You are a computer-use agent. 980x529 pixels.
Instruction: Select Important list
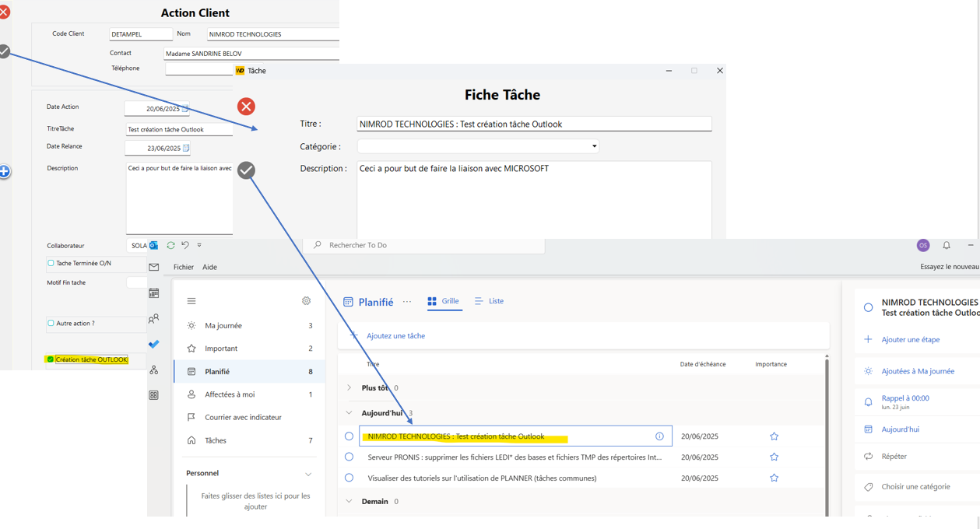coord(249,349)
